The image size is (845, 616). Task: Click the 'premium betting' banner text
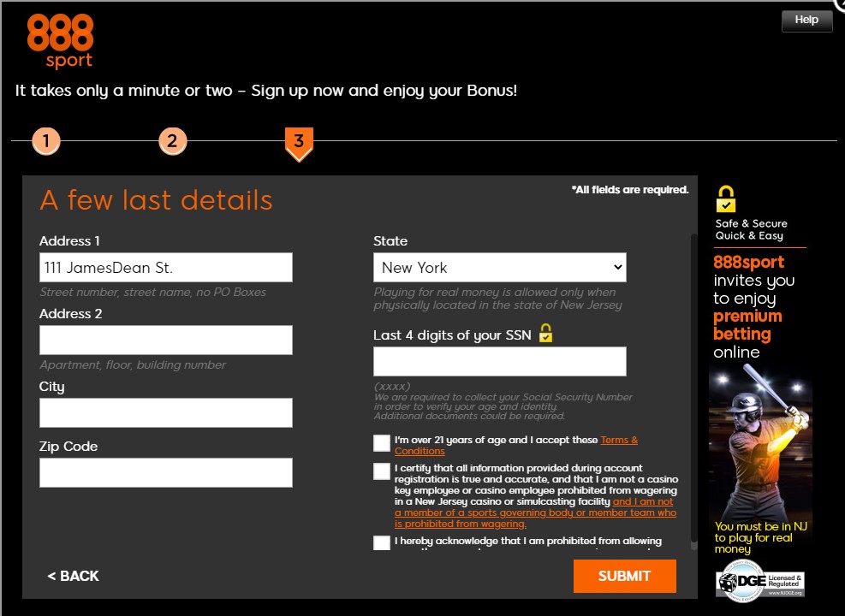coord(747,325)
